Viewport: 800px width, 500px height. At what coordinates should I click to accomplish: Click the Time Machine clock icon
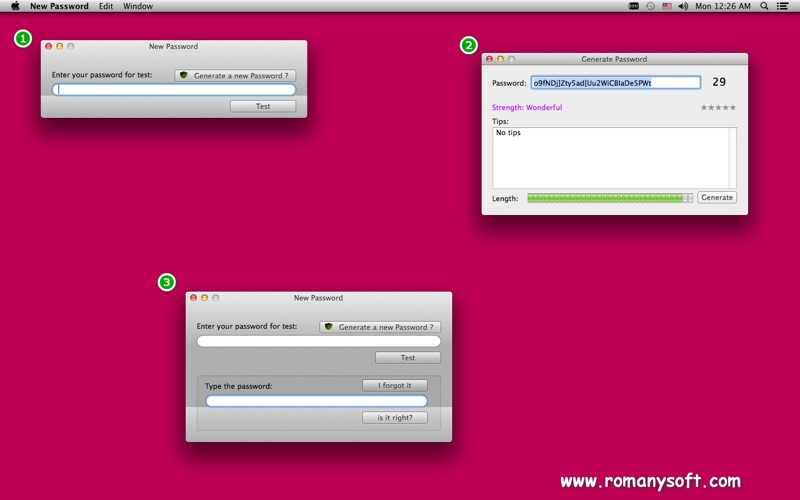pos(651,6)
